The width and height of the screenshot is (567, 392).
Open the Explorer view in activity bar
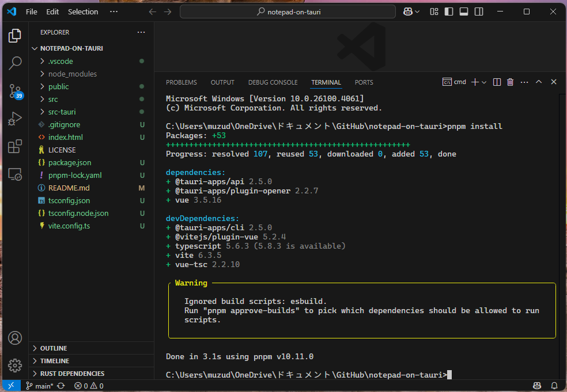[x=15, y=36]
